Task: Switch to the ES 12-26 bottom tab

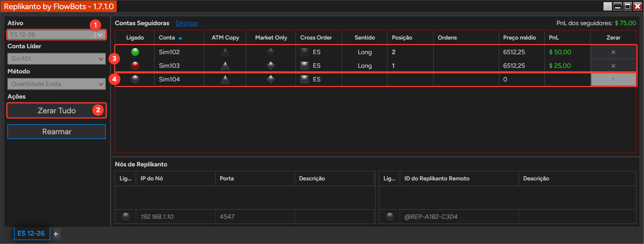Action: click(31, 234)
